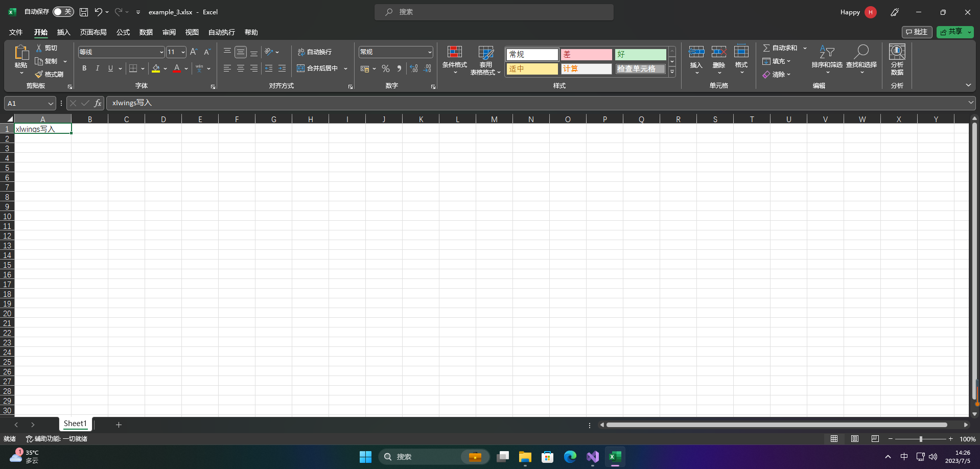Toggle italic formatting I
The width and height of the screenshot is (980, 469).
97,68
